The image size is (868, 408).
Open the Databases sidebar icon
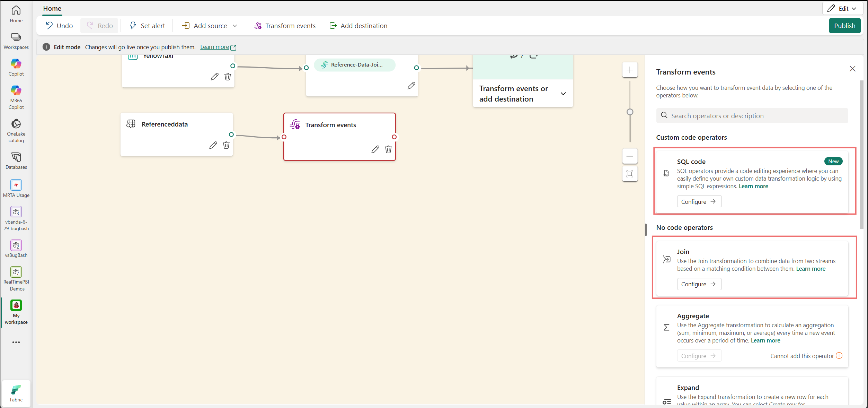point(16,161)
